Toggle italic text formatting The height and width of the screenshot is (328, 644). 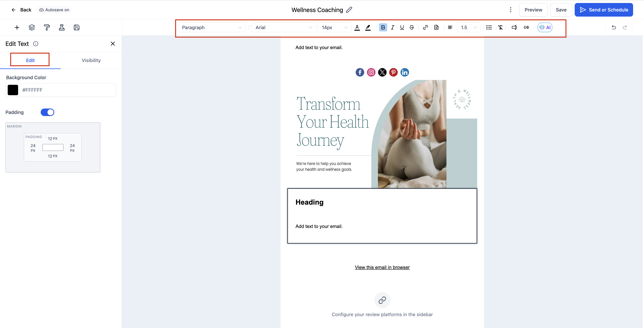tap(392, 27)
